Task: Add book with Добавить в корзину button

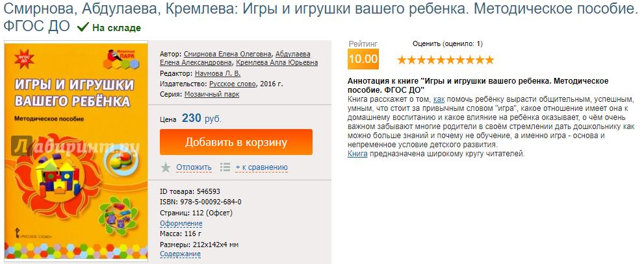Action: coord(236,142)
